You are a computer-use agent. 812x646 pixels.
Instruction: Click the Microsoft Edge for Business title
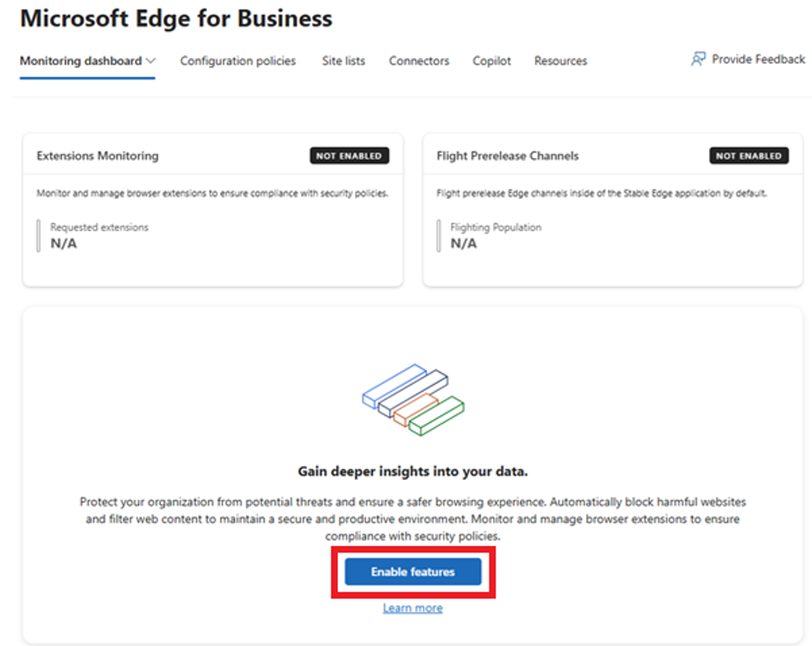point(176,19)
